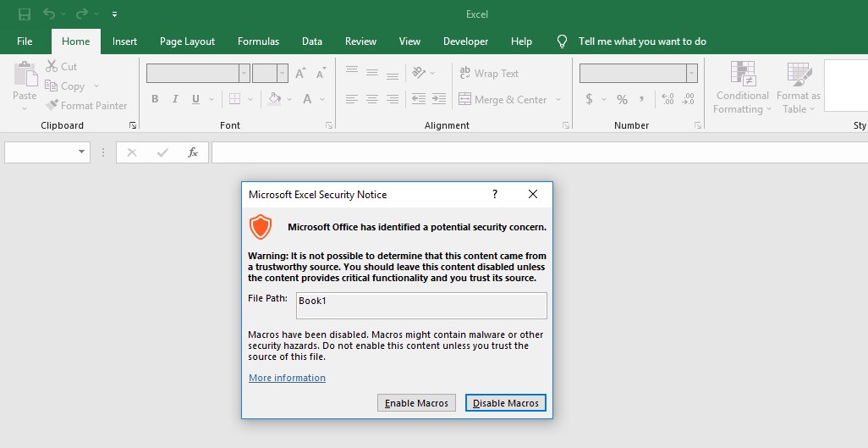Image resolution: width=868 pixels, height=448 pixels.
Task: Open the Formulas tab
Action: point(259,41)
